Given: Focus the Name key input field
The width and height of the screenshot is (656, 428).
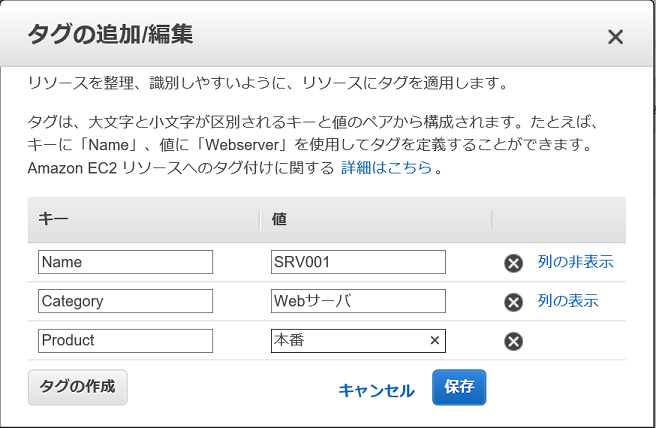Looking at the screenshot, I should (x=126, y=262).
